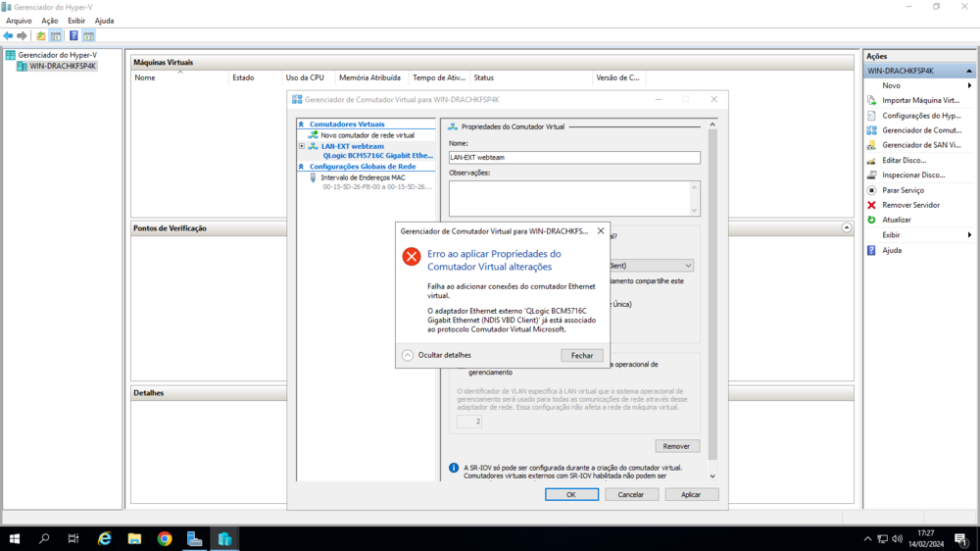Click the Parar Serviço icon
Screen dimensions: 980x551
point(871,190)
